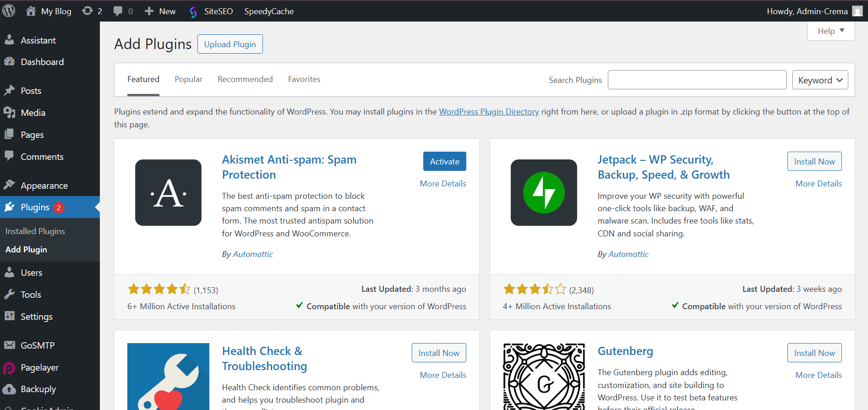The image size is (868, 410).
Task: Expand the Help dropdown
Action: pyautogui.click(x=831, y=31)
